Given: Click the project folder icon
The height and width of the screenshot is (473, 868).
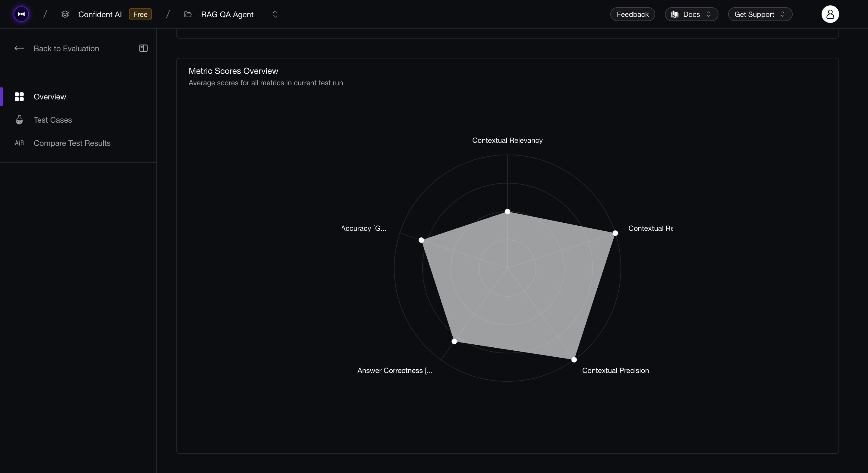Looking at the screenshot, I should (x=188, y=14).
